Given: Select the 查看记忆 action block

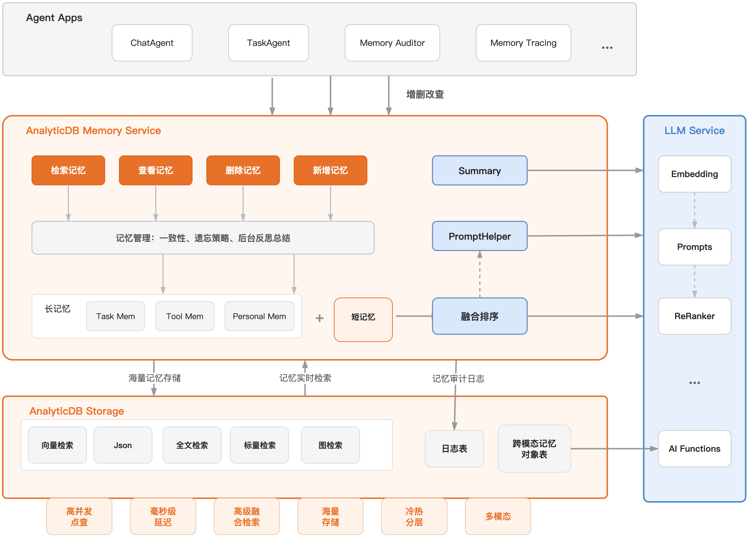Looking at the screenshot, I should (156, 170).
